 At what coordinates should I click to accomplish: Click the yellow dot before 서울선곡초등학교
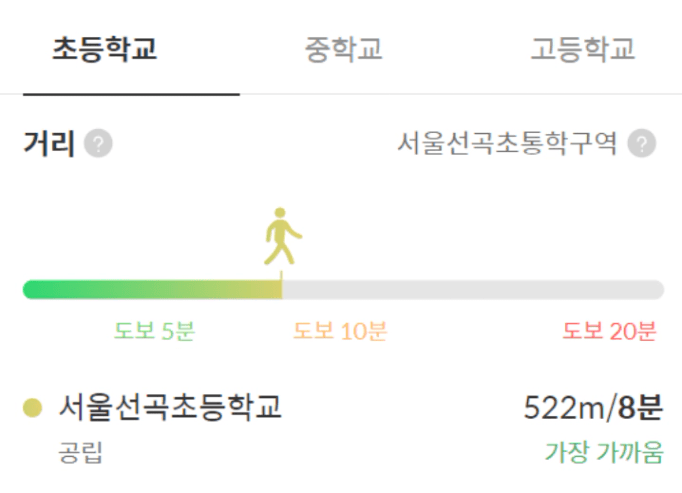(33, 407)
